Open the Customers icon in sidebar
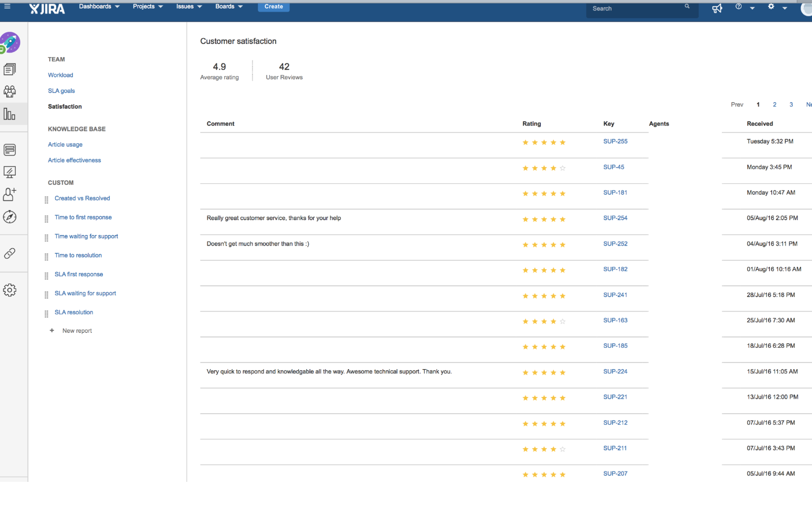Image resolution: width=812 pixels, height=520 pixels. (x=10, y=91)
